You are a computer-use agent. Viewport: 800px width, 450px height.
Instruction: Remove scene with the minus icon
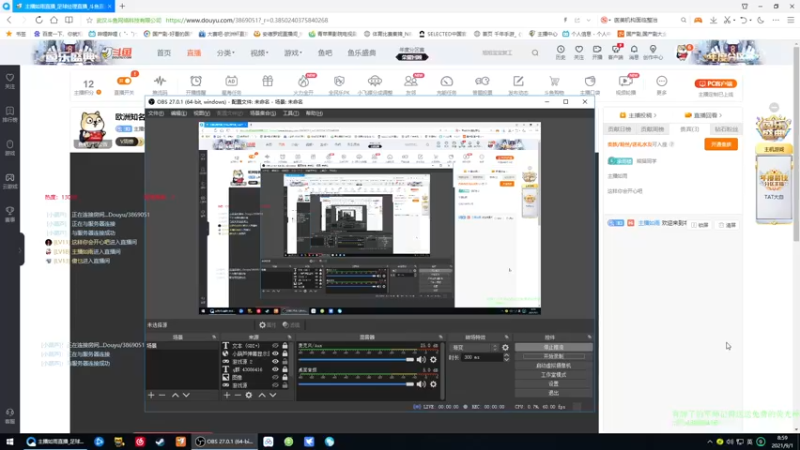[x=162, y=395]
